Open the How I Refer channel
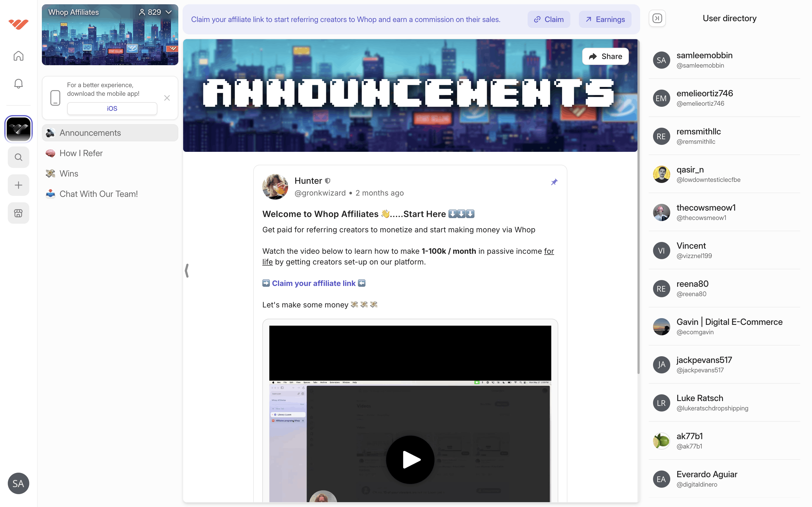812x507 pixels. [81, 153]
